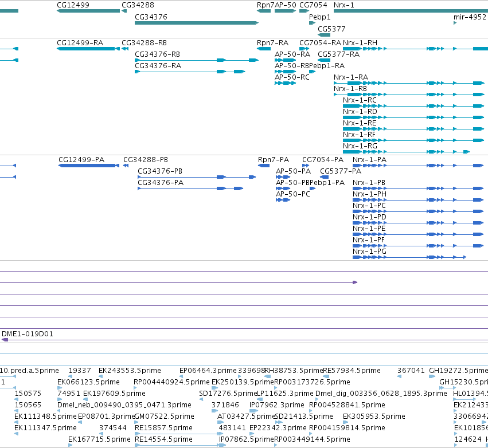Click protein Nrx-1-PH

pos(369,194)
